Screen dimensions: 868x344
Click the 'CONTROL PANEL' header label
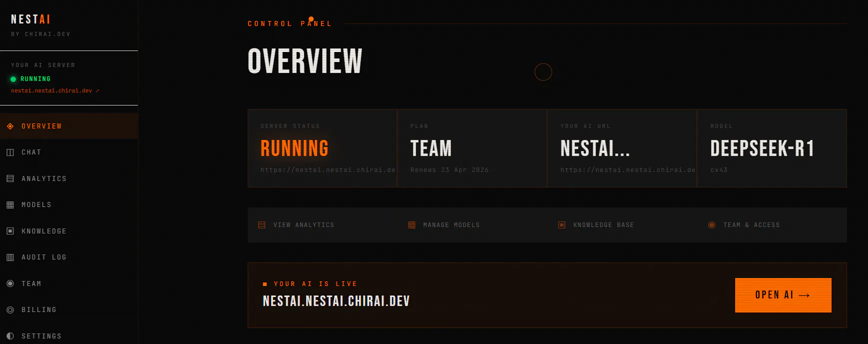290,23
